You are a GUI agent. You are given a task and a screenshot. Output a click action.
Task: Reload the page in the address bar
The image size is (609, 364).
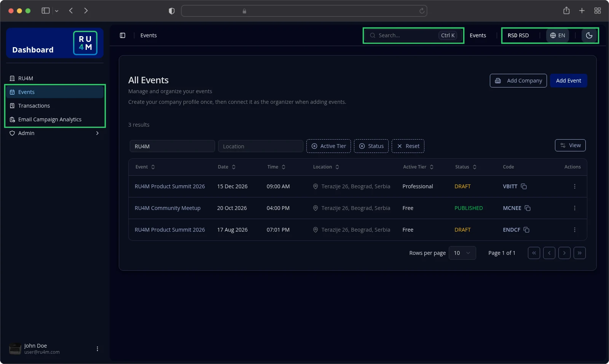(422, 11)
